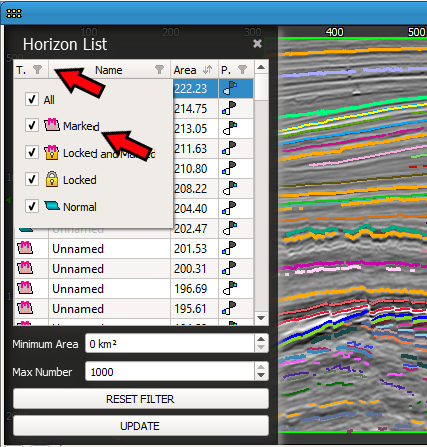The image size is (427, 447).
Task: Toggle the Normal filter checkbox
Action: pyautogui.click(x=32, y=206)
